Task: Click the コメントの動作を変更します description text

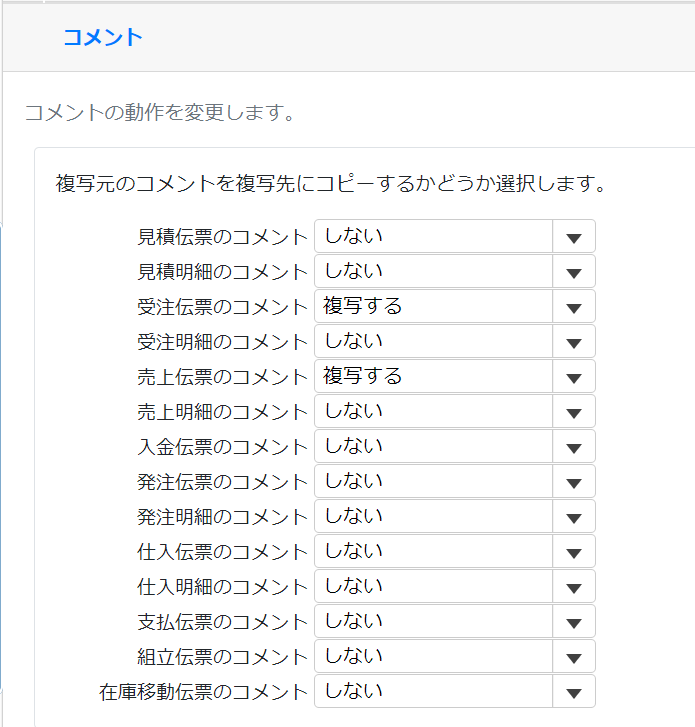Action: [160, 113]
